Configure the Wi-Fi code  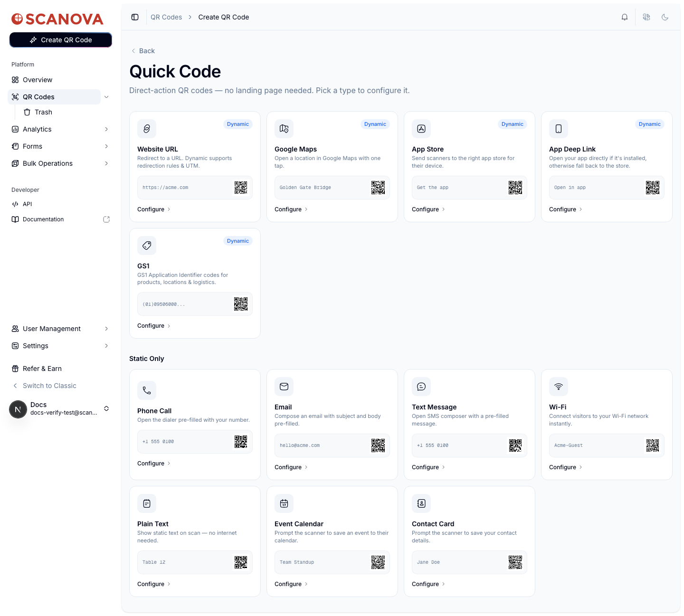pyautogui.click(x=566, y=467)
